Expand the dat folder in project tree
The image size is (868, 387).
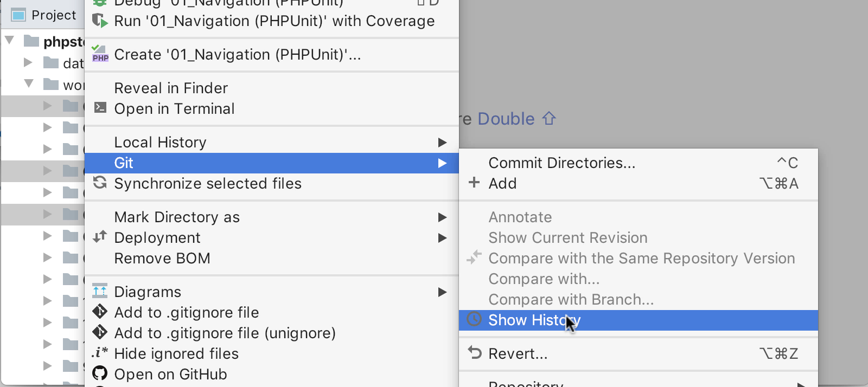[x=28, y=62]
